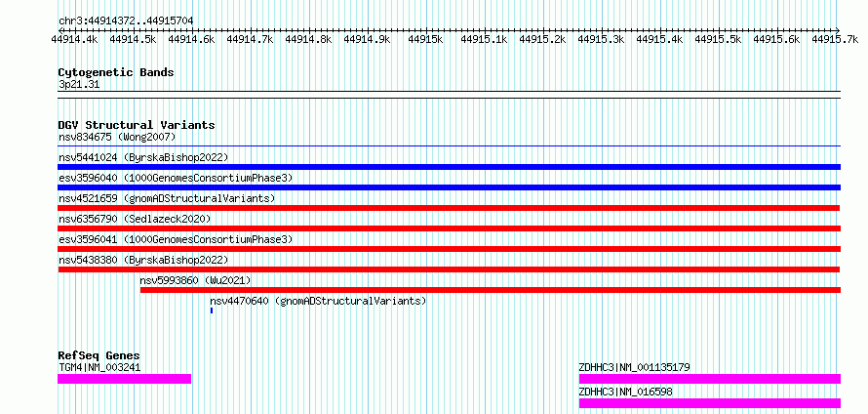Open the nsv6356790 (Sedlazeck2020) label
The width and height of the screenshot is (868, 414).
(135, 219)
